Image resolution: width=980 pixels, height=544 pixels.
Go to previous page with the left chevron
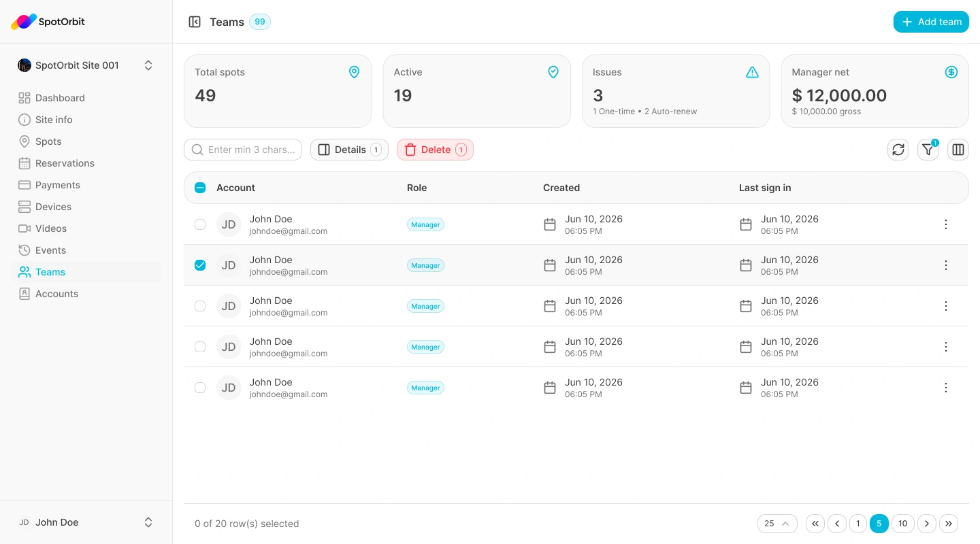point(837,524)
